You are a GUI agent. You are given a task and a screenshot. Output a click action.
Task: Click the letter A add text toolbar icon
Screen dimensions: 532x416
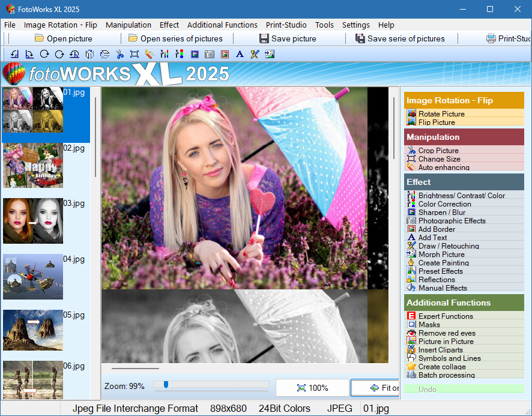(x=240, y=54)
